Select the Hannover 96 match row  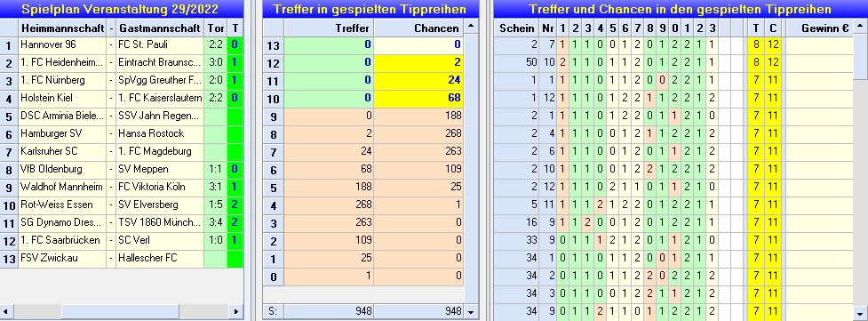coord(122,45)
